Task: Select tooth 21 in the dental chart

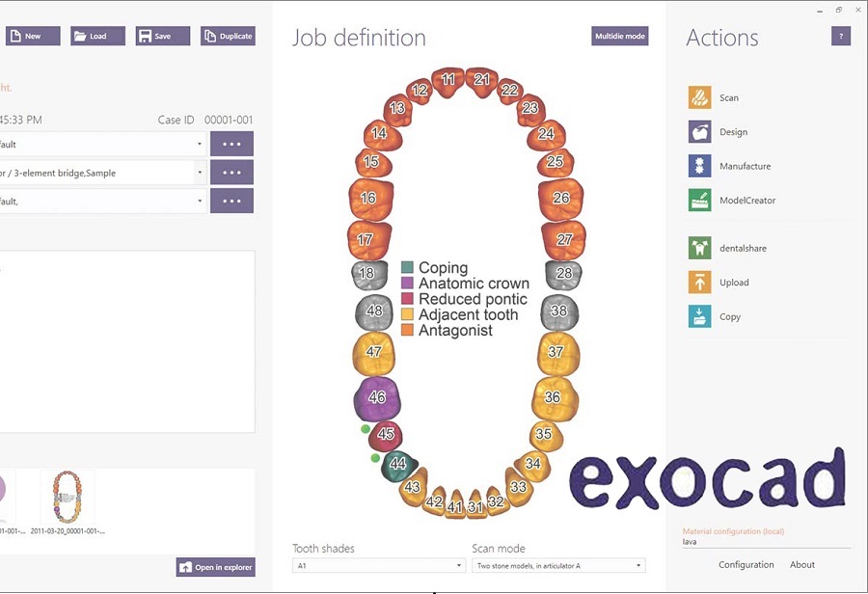Action: pos(481,81)
